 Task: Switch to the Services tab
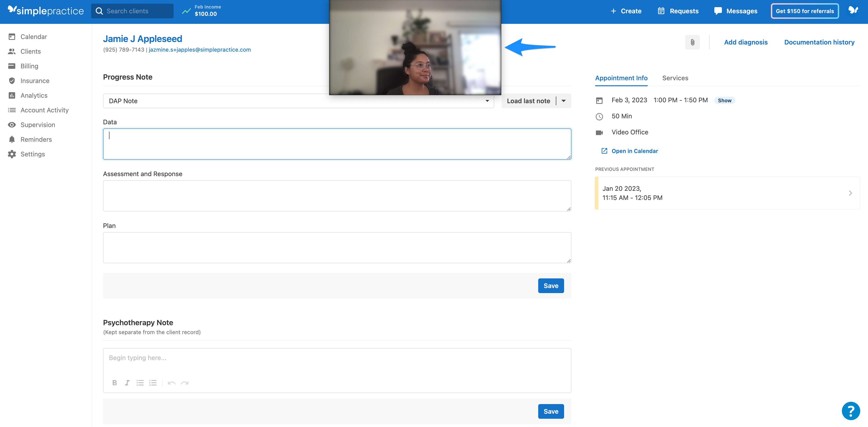tap(675, 78)
